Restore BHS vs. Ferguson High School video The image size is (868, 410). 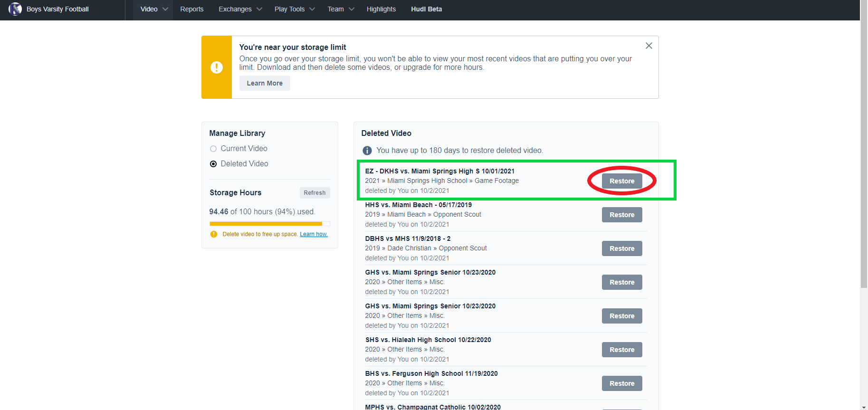click(622, 383)
